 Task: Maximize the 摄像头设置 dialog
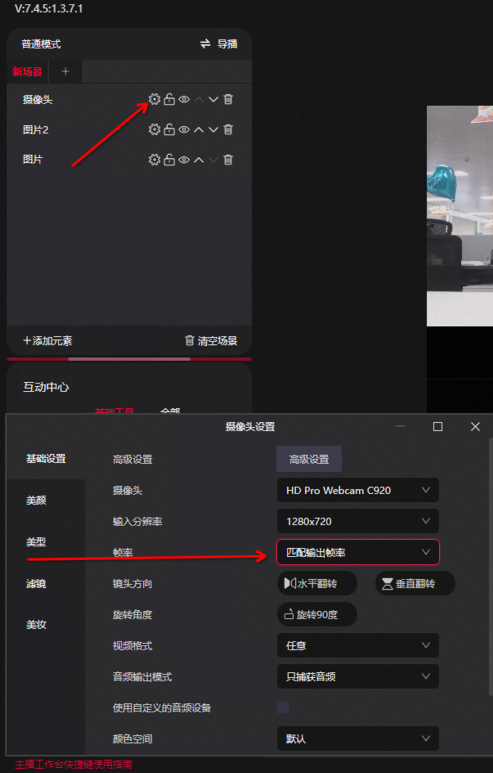[x=437, y=426]
